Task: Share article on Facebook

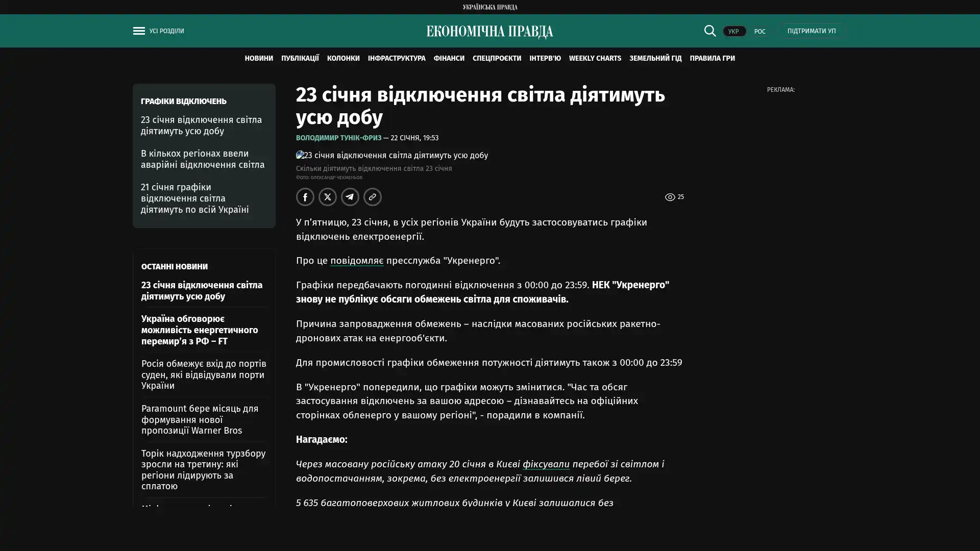Action: coord(305,197)
